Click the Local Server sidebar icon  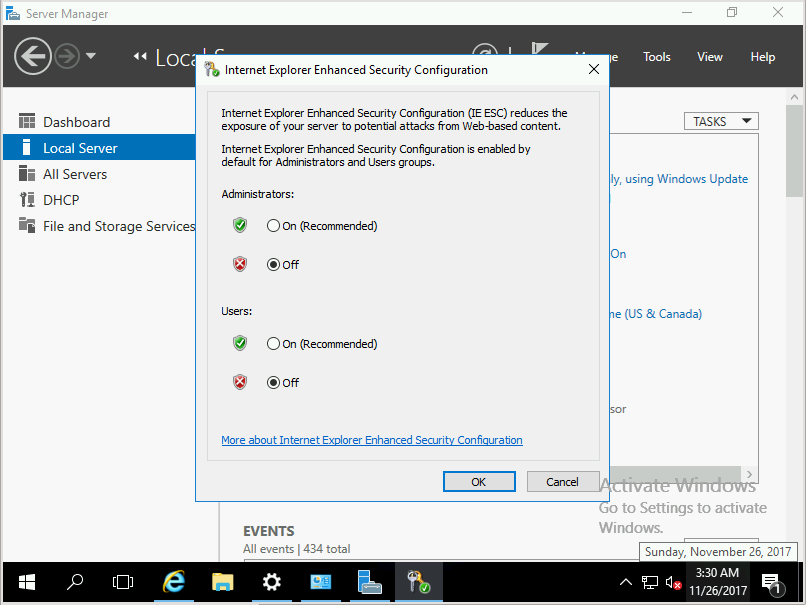click(26, 148)
